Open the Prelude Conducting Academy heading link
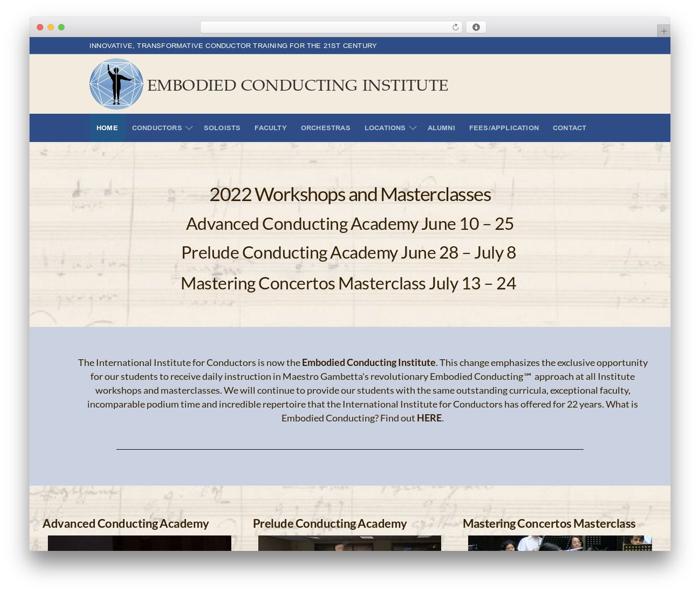 (330, 524)
